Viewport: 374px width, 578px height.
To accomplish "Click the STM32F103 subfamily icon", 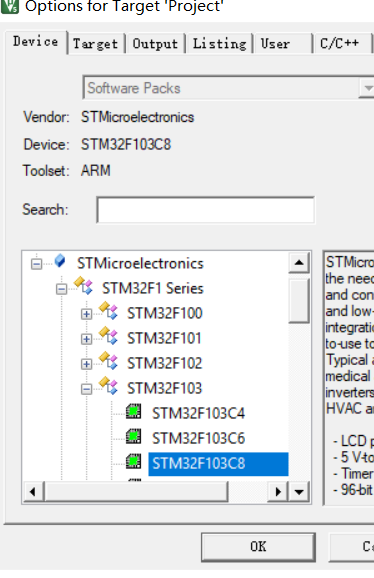I will [x=109, y=386].
